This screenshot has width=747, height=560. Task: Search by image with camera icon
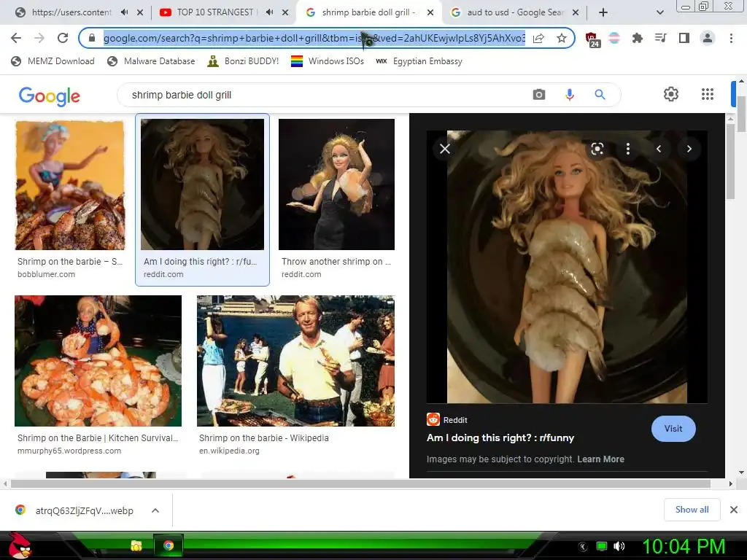[539, 94]
